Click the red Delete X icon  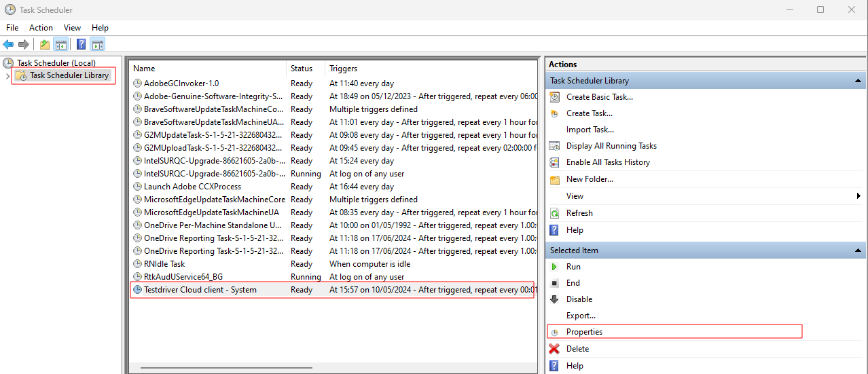(x=555, y=349)
